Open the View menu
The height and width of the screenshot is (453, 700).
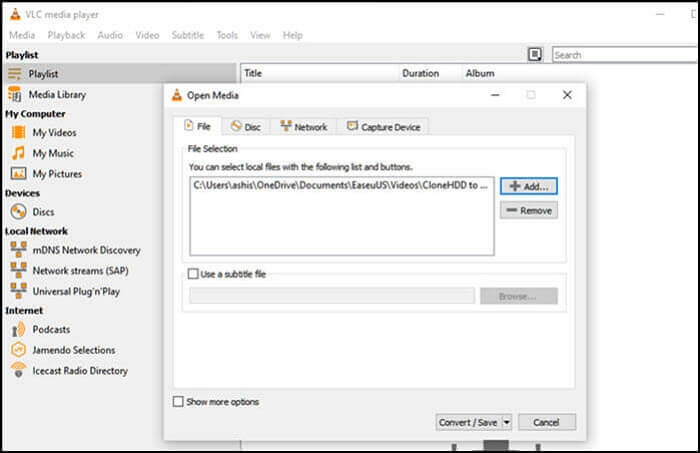(x=260, y=35)
